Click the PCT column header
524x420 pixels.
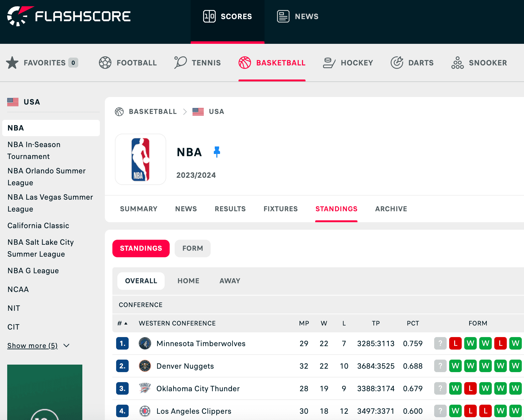[413, 323]
